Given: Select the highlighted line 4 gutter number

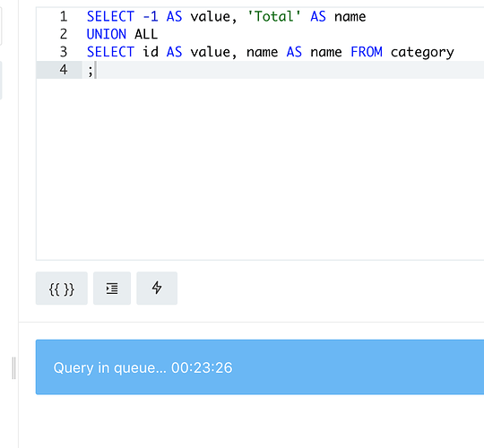Looking at the screenshot, I should click(x=64, y=70).
